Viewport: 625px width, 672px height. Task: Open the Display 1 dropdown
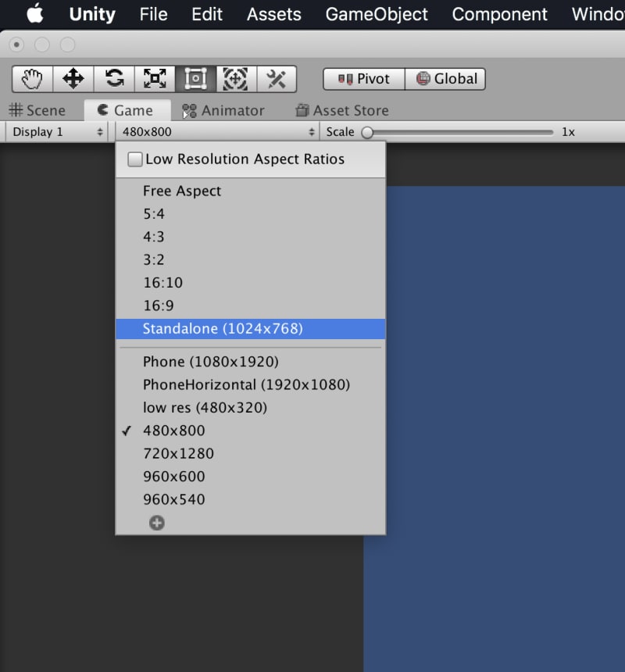[57, 131]
